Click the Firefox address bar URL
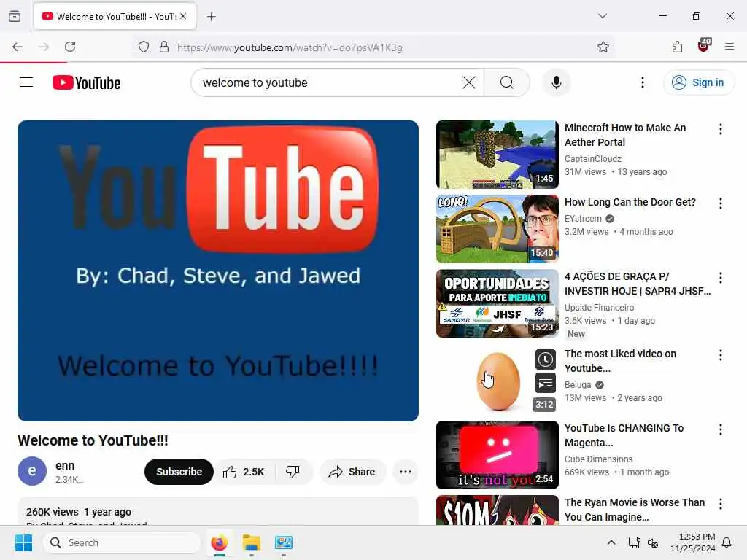This screenshot has height=560, width=747. (290, 47)
